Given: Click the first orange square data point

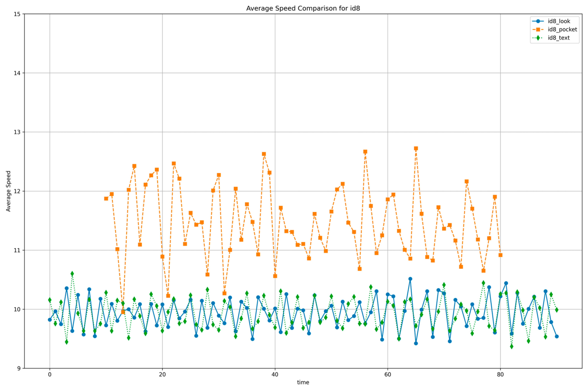Looking at the screenshot, I should 106,198.
